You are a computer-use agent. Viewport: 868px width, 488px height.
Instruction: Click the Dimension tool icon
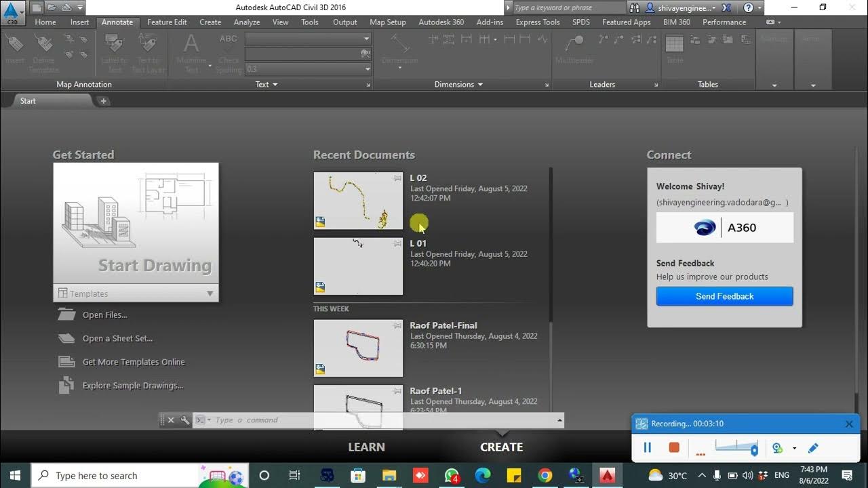click(x=399, y=49)
